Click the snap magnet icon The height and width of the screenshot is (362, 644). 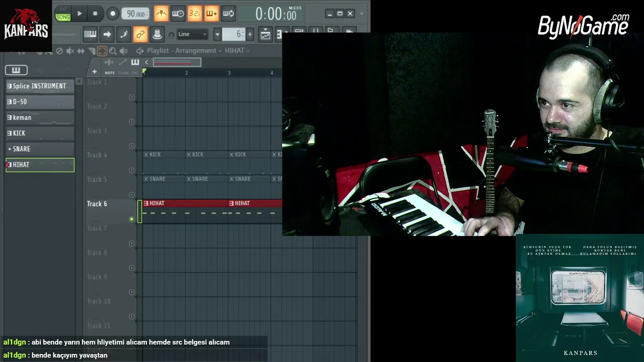coord(172,35)
